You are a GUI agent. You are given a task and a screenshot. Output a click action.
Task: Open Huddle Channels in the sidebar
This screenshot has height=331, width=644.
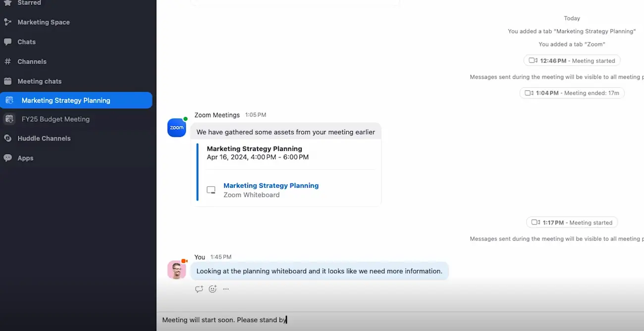pos(44,138)
